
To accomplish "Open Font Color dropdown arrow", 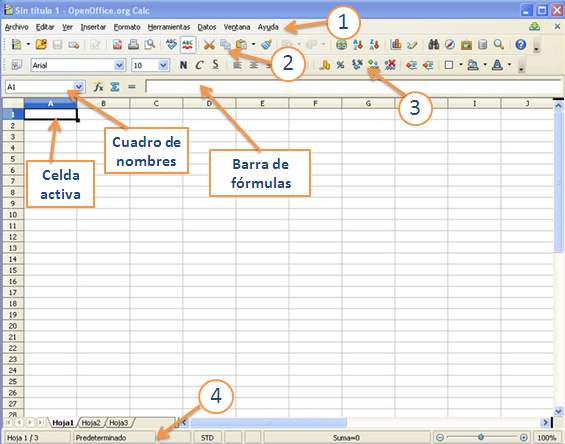I will [x=509, y=65].
